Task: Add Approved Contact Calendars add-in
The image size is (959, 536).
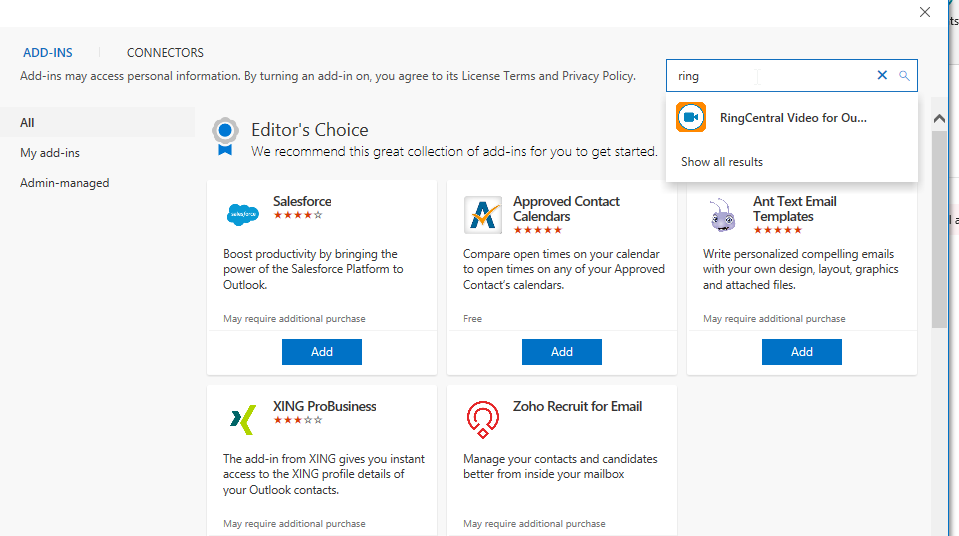Action: pyautogui.click(x=561, y=352)
